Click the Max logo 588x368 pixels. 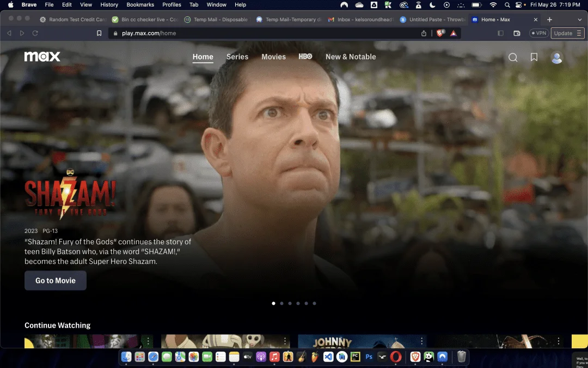tap(42, 57)
